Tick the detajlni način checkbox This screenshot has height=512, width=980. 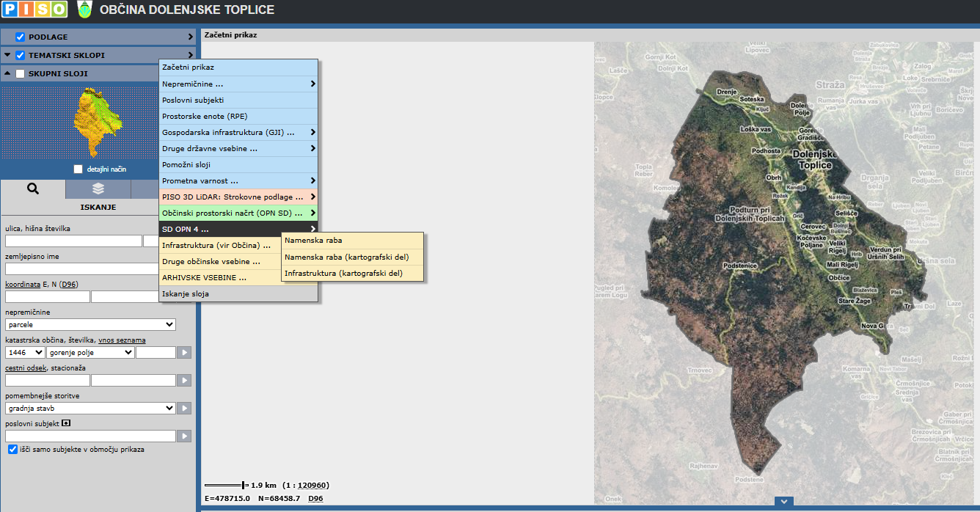coord(78,169)
